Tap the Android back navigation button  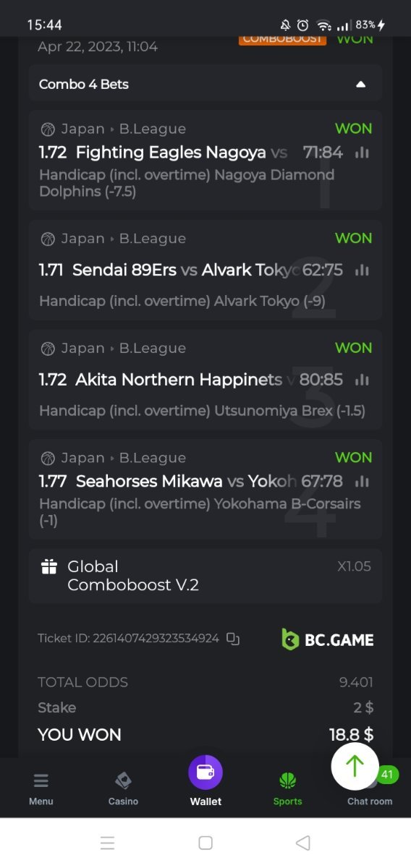303,843
